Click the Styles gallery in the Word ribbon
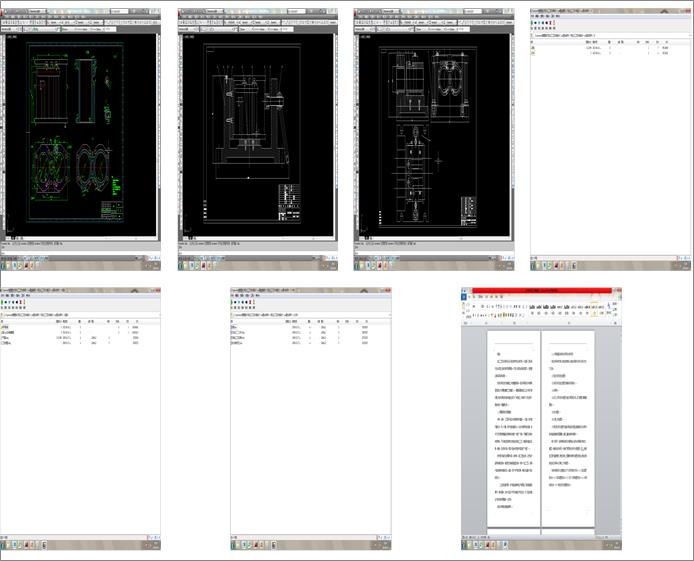This screenshot has height=561, width=694. click(567, 307)
